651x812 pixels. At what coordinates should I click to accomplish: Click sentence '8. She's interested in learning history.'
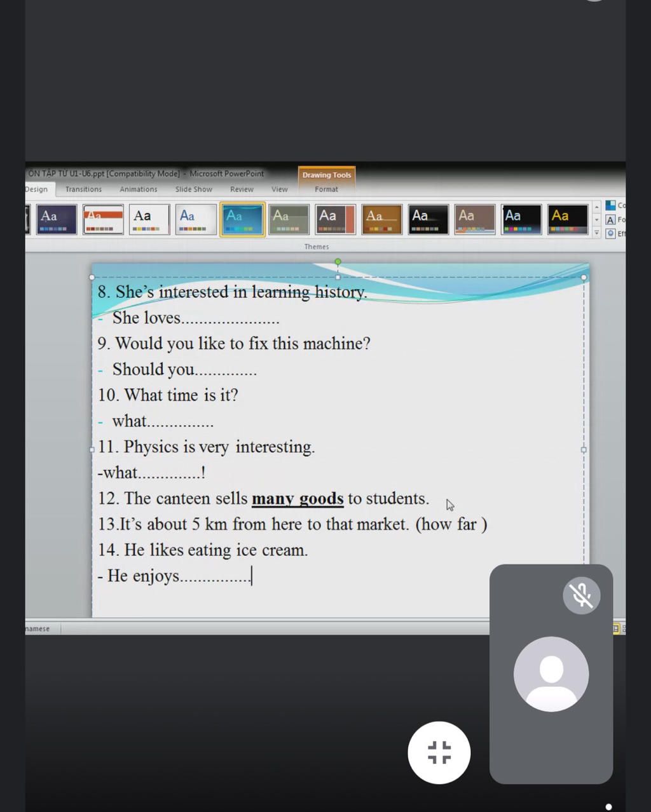(233, 292)
